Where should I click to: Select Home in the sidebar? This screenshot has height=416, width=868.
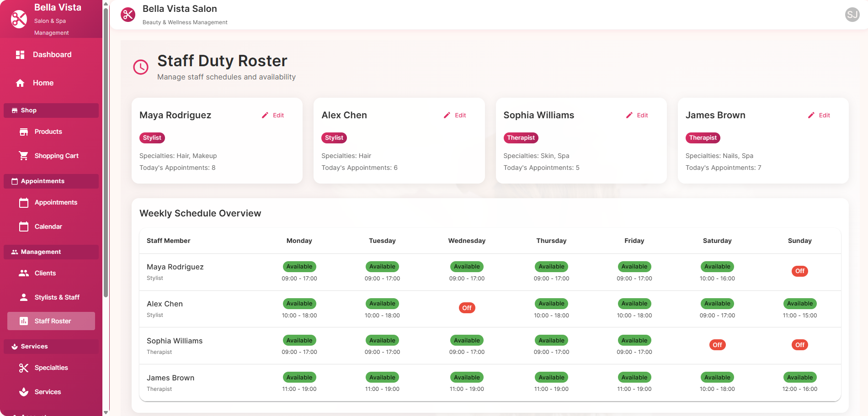[x=43, y=83]
